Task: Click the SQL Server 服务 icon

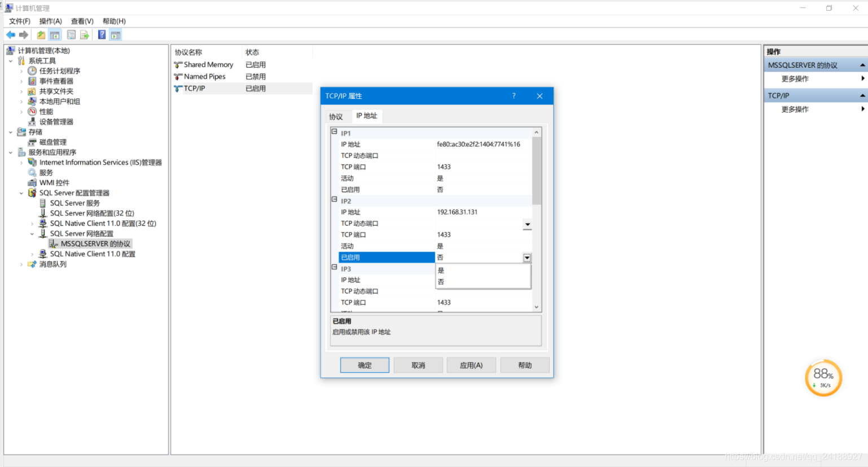Action: click(x=43, y=203)
